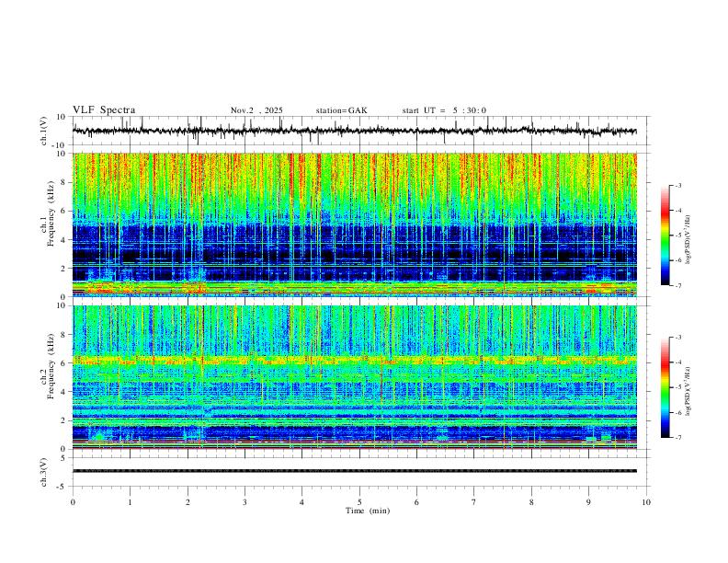This screenshot has width=728, height=563.
Task: Click the "3" tick on the time axis
Action: point(245,502)
